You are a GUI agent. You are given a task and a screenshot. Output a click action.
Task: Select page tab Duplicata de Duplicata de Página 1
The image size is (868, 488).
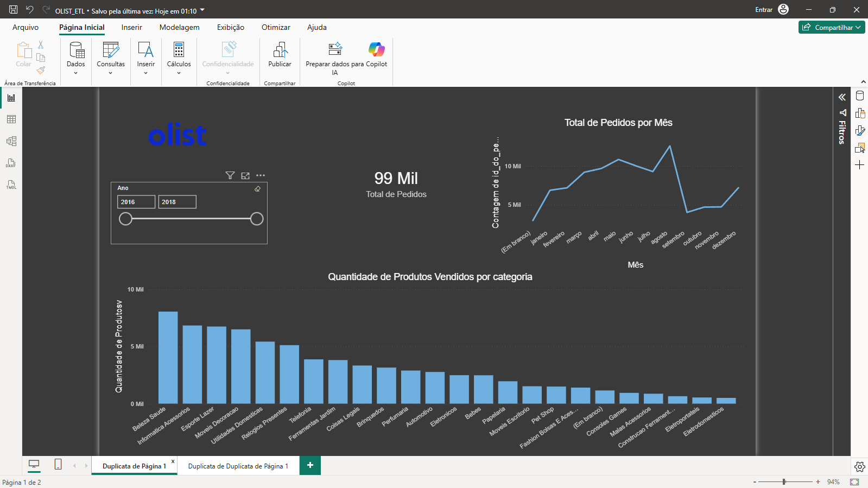238,466
